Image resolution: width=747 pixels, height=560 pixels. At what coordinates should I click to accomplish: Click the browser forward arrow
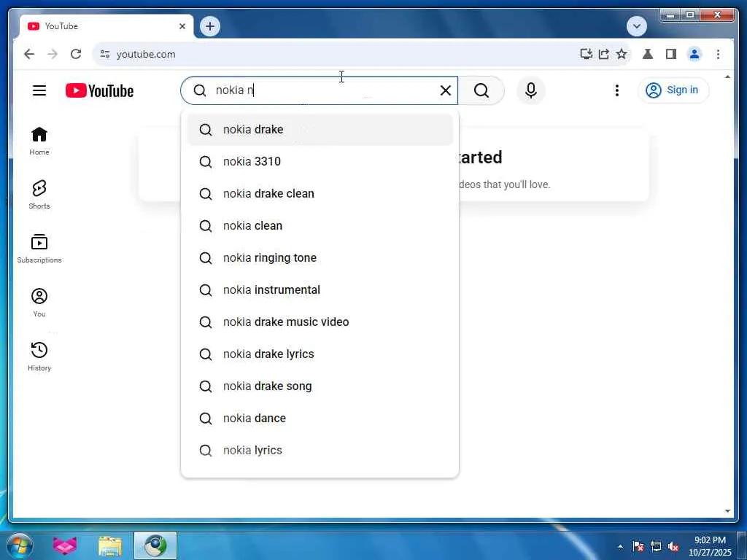pos(53,54)
